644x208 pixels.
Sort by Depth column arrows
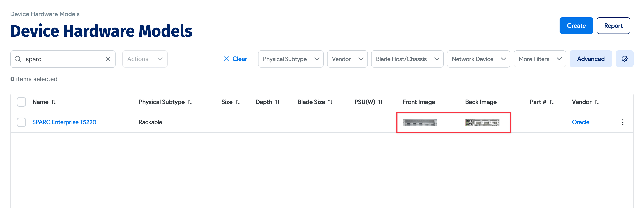pos(277,102)
